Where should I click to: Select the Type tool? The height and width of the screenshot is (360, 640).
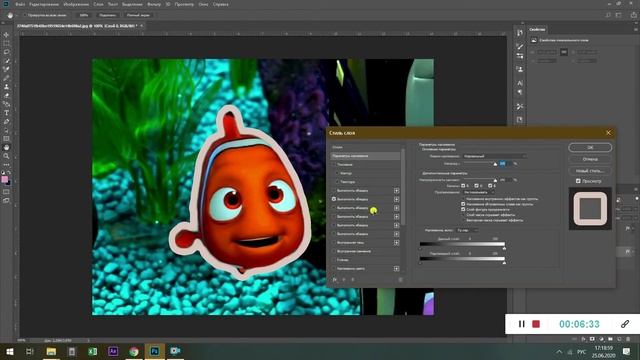pos(7,113)
